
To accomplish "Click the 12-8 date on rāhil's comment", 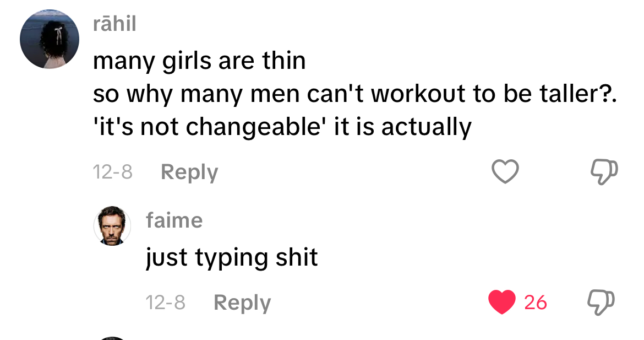I will click(113, 172).
